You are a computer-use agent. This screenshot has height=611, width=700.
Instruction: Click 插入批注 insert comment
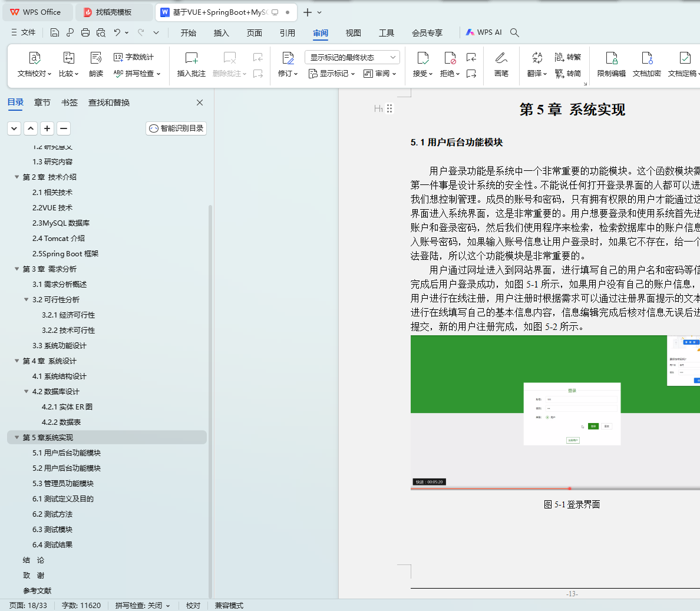click(191, 64)
